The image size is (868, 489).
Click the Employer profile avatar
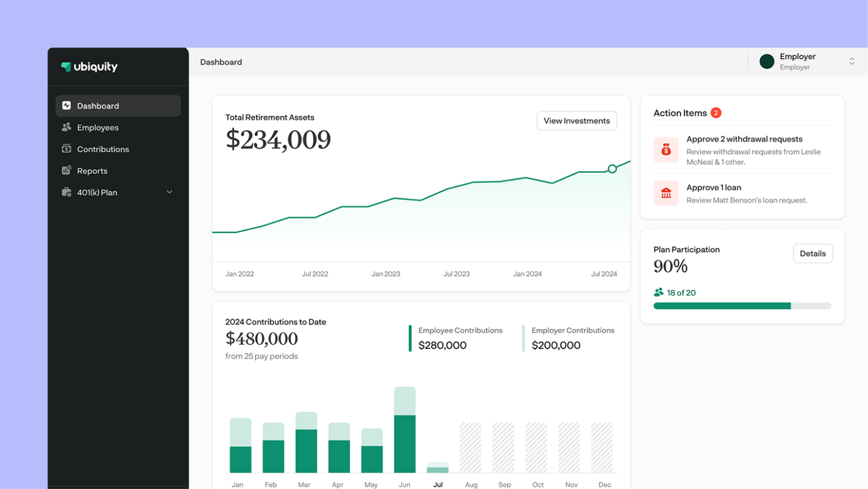(x=767, y=62)
